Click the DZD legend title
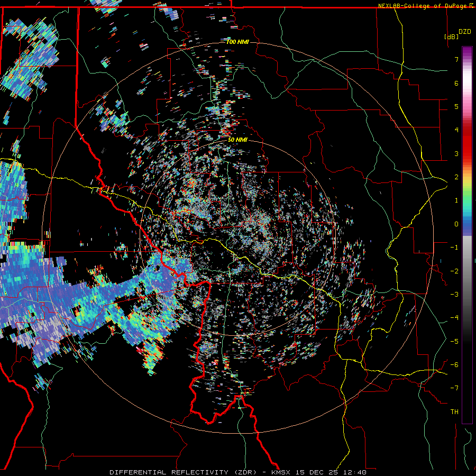This screenshot has width=476, height=476. click(x=464, y=32)
